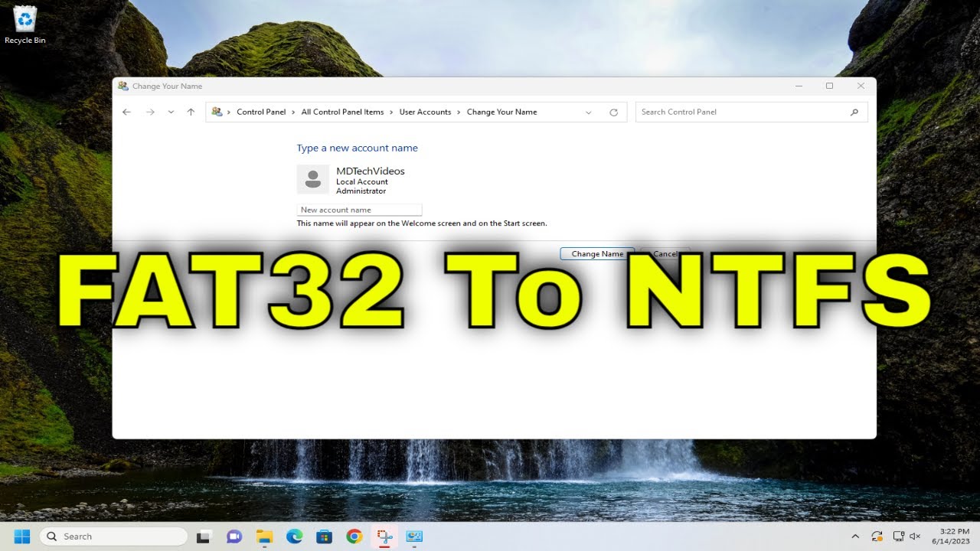Viewport: 980px width, 551px height.
Task: Expand the chevron after Control Panel breadcrumb
Action: point(294,112)
